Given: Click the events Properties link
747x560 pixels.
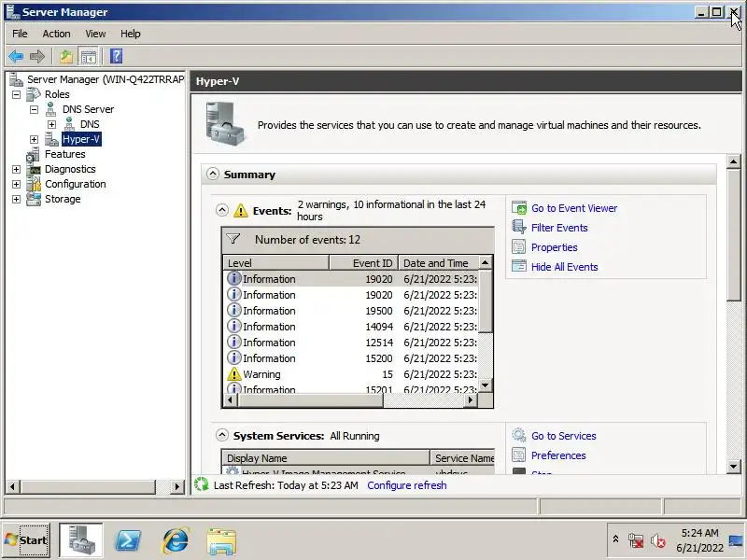Looking at the screenshot, I should click(554, 247).
